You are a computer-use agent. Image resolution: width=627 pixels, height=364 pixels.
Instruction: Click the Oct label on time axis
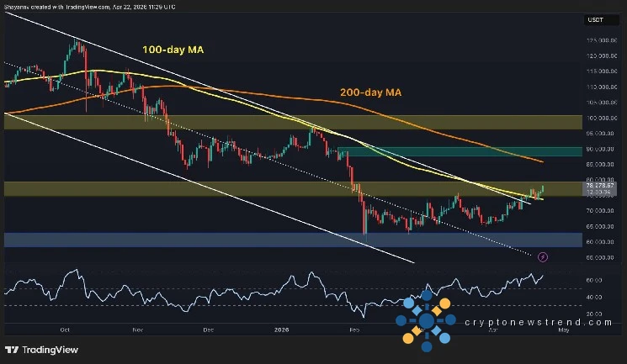pyautogui.click(x=66, y=331)
